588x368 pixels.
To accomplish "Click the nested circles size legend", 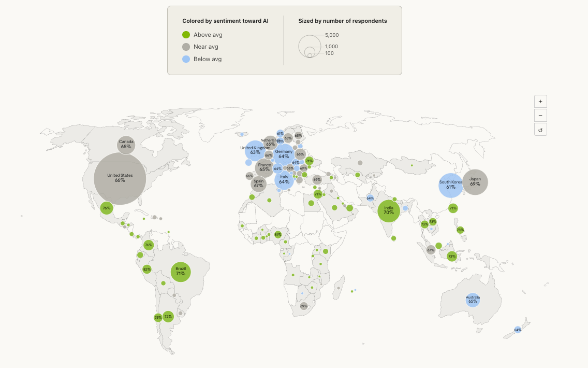I will pyautogui.click(x=310, y=47).
